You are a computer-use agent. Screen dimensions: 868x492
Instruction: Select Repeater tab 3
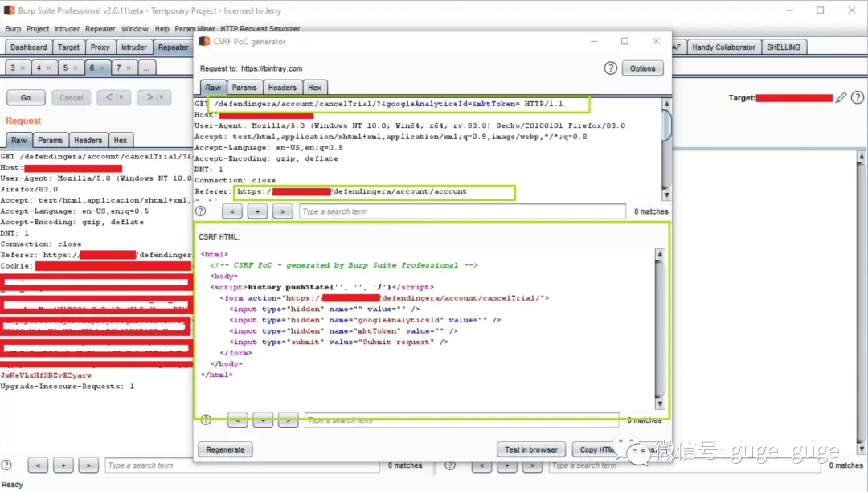pos(13,68)
